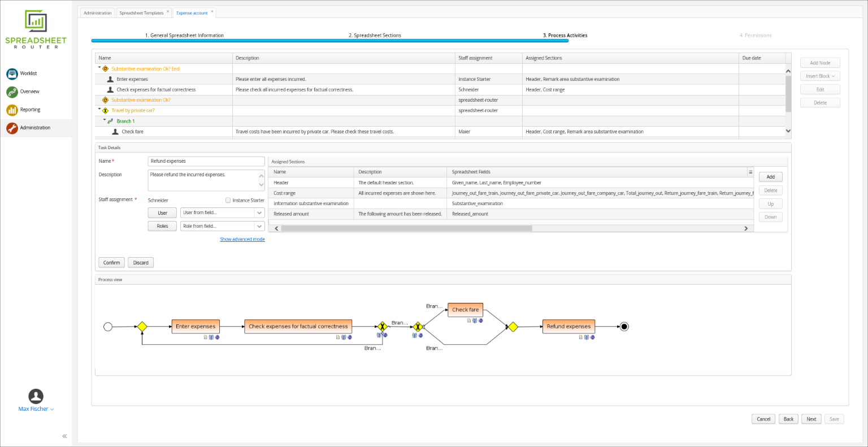Image resolution: width=868 pixels, height=447 pixels.
Task: Click the Confirm button
Action: [111, 263]
